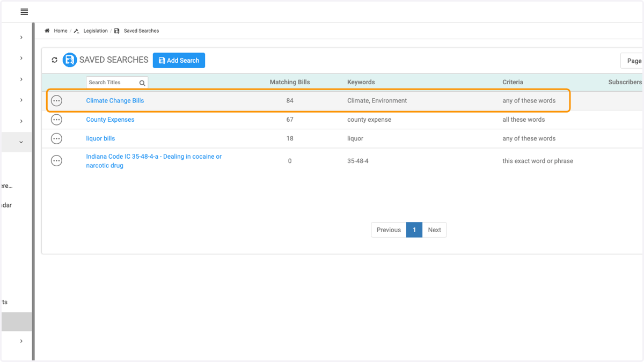The image size is (644, 362).
Task: Click 'this exact word or phrase' criteria
Action: tap(538, 161)
